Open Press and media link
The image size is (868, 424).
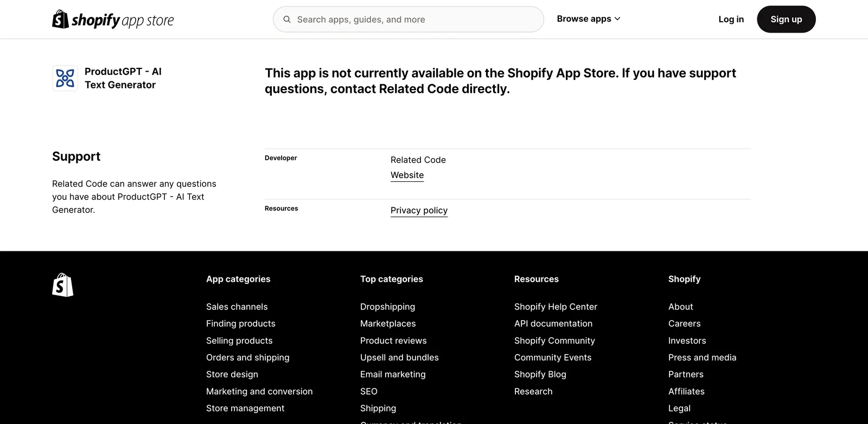tap(703, 358)
